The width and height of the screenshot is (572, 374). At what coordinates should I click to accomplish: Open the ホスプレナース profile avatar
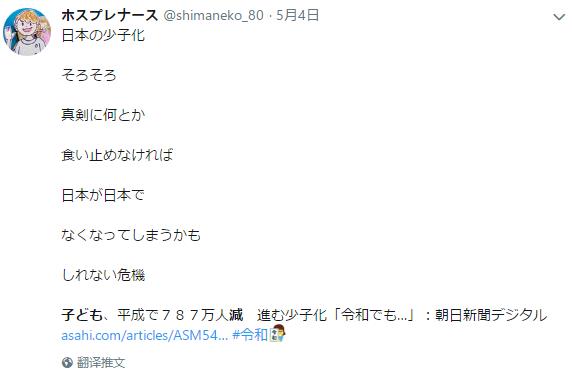pyautogui.click(x=27, y=32)
